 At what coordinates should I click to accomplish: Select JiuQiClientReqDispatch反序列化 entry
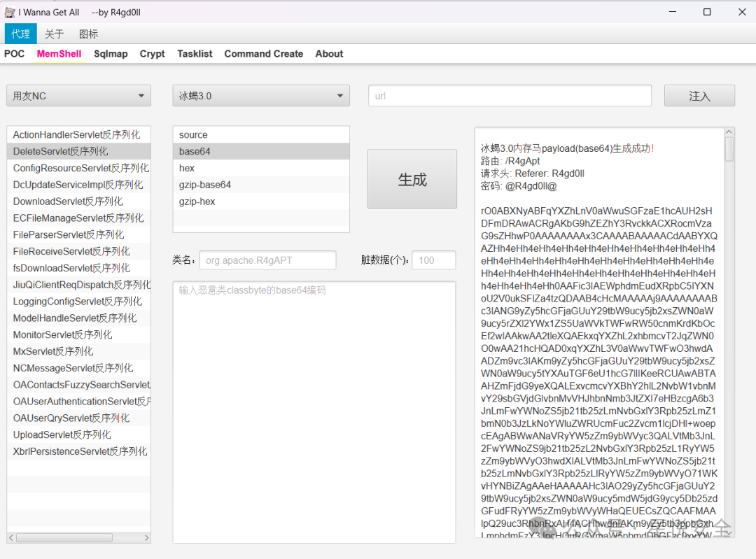[x=78, y=285]
